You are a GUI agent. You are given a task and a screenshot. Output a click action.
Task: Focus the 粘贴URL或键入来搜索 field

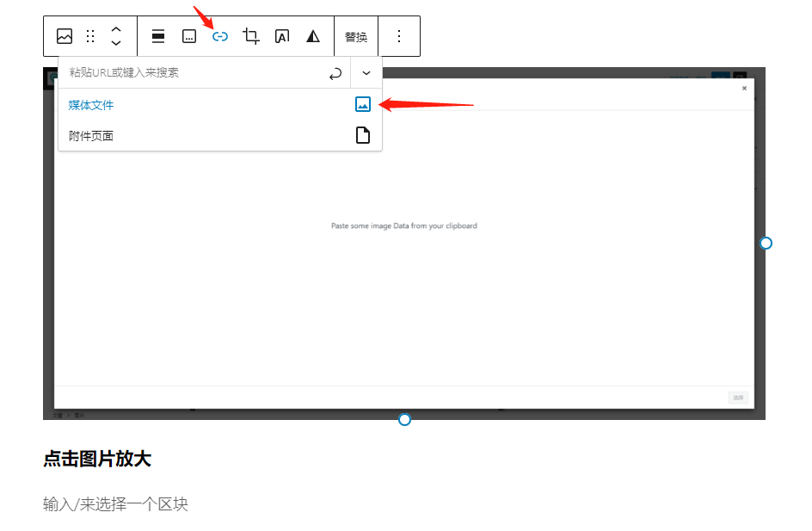(x=194, y=73)
